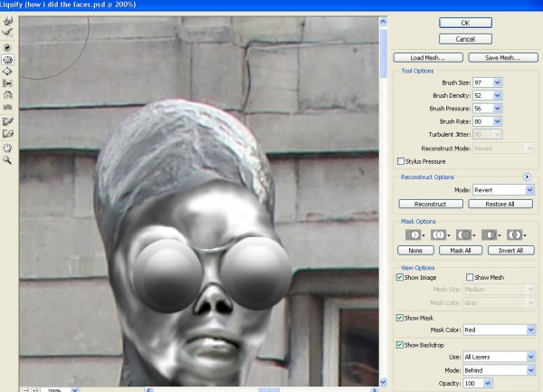The height and width of the screenshot is (392, 543).
Task: Select the Forward Warp tool
Action: point(7,21)
